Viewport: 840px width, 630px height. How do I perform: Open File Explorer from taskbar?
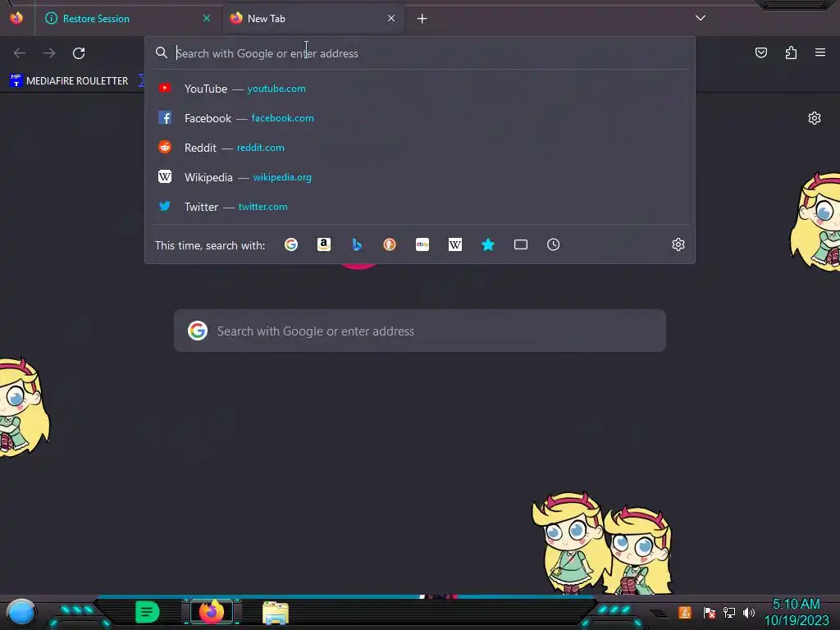point(276,613)
